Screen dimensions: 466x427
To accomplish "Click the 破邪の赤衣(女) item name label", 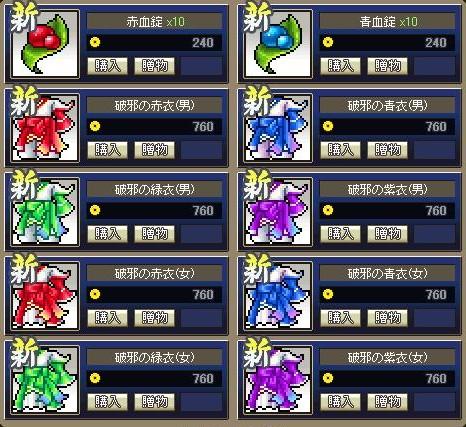I will click(154, 274).
